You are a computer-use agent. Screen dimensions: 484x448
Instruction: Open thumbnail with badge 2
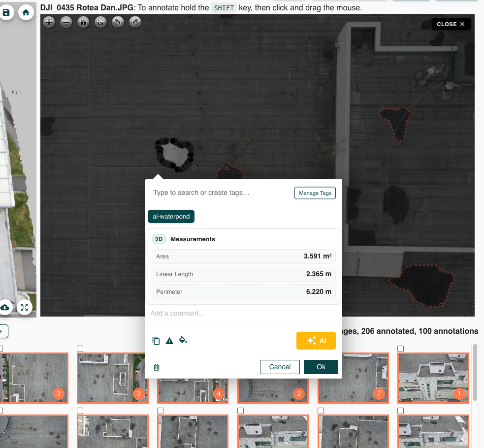coord(273,390)
